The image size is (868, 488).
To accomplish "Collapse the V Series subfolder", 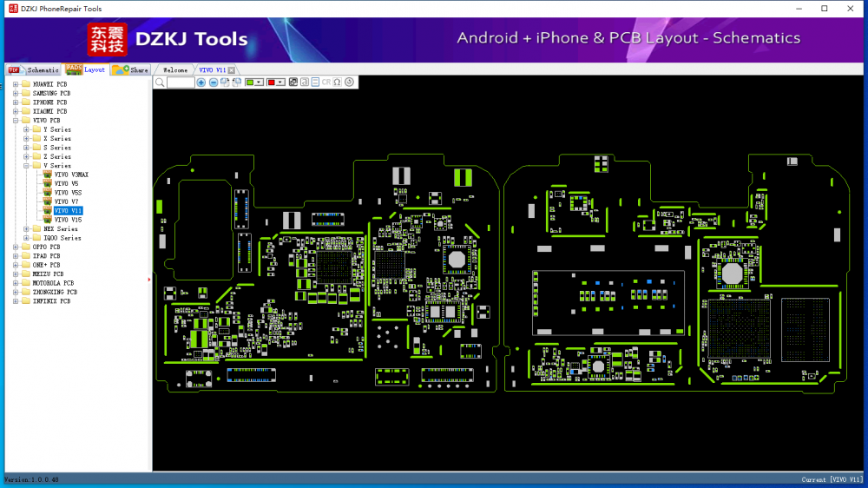I will (x=26, y=166).
